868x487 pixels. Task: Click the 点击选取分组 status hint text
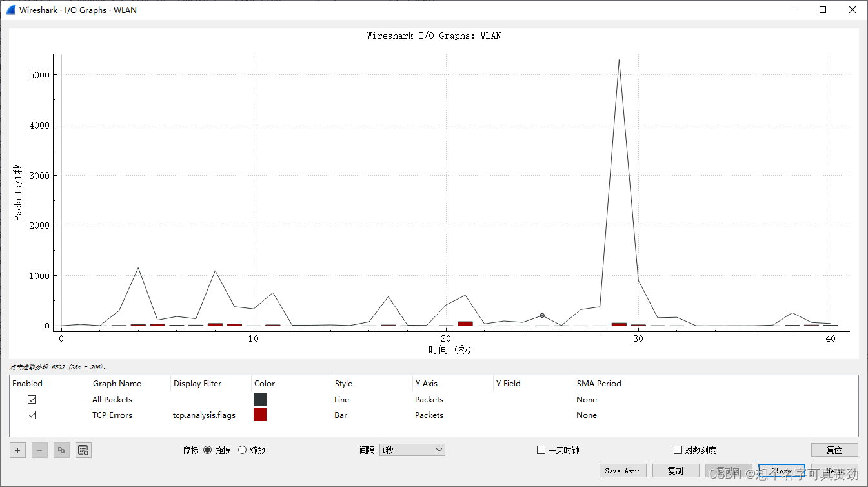coord(57,367)
